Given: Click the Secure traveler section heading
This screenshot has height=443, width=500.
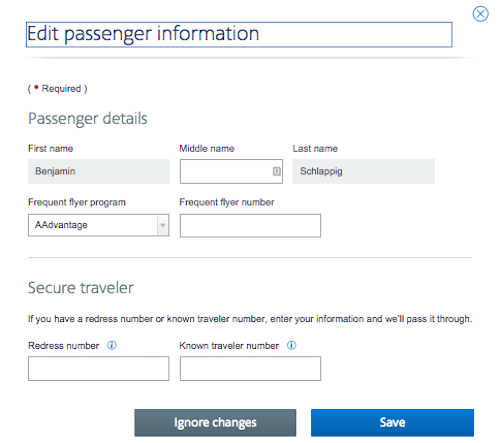Looking at the screenshot, I should click(81, 288).
